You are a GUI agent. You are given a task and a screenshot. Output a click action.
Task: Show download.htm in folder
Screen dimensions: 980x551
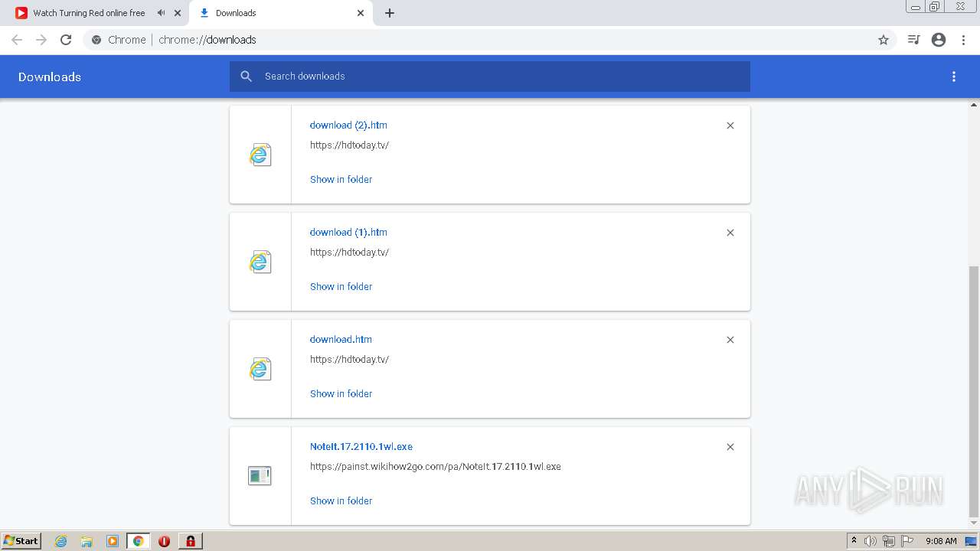(341, 393)
